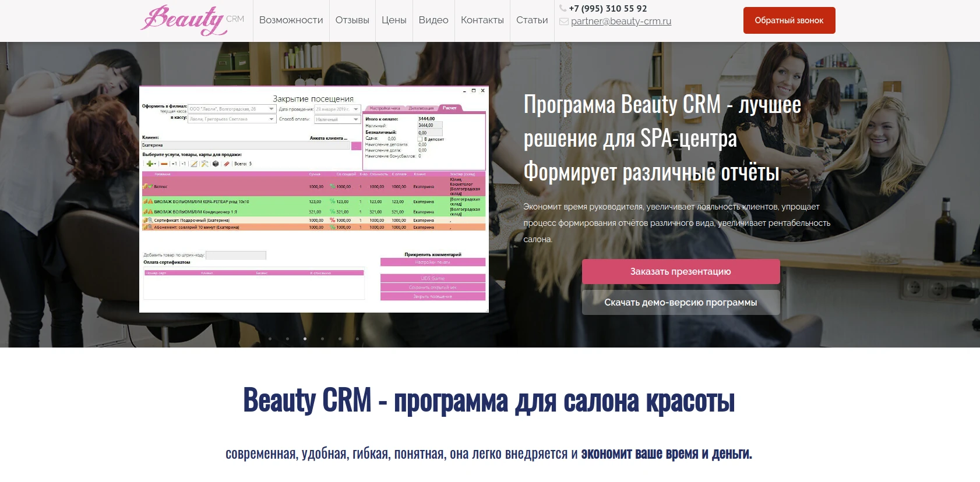Click the pencil edit icon in the toolbar
Screen dimensions: 980x482
tap(194, 164)
